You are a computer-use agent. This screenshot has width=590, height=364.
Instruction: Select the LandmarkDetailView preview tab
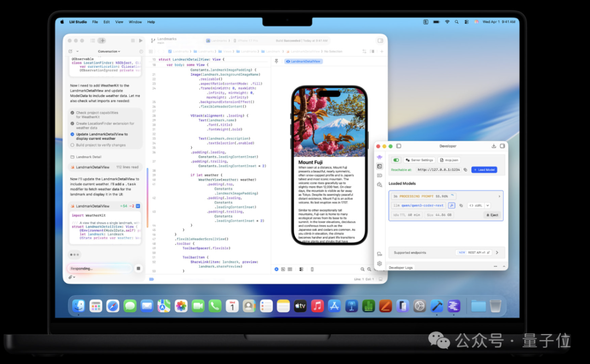[x=303, y=61]
